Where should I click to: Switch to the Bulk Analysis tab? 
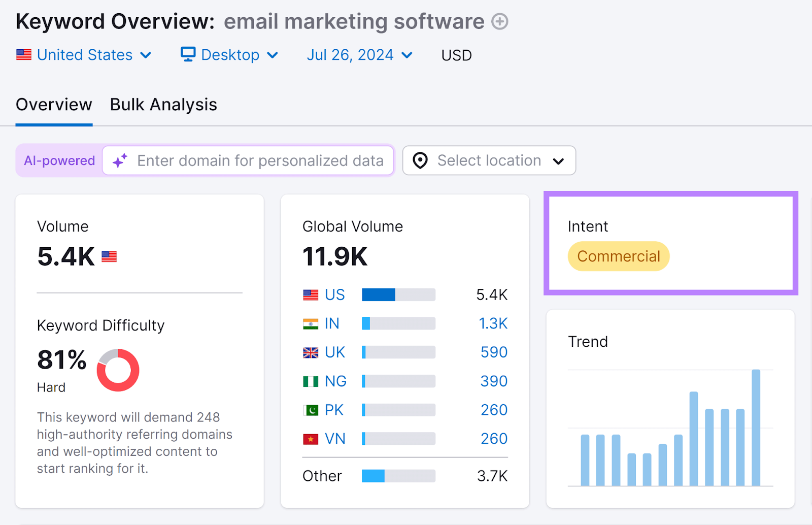click(x=163, y=105)
